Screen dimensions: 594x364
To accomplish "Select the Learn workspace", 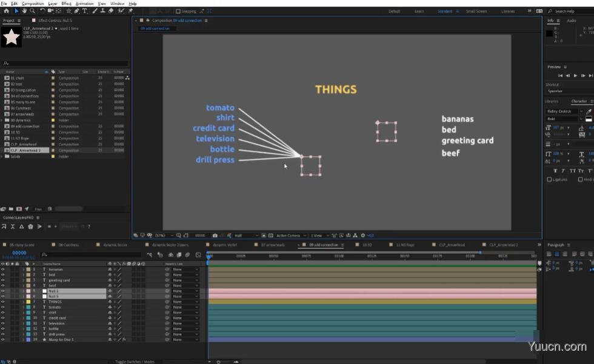I will click(x=419, y=12).
